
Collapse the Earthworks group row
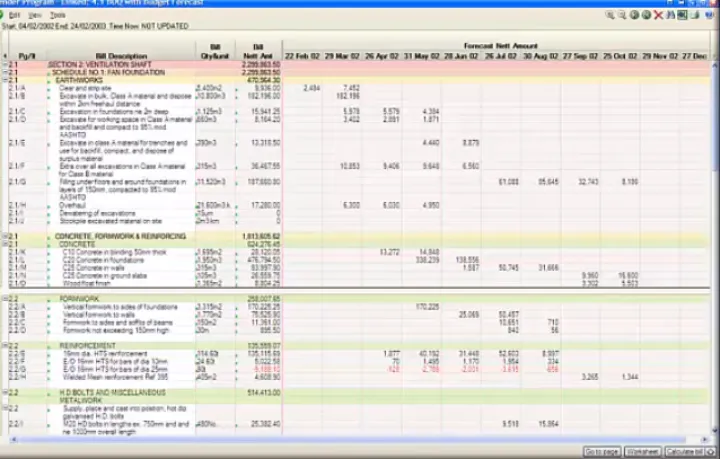(x=4, y=81)
